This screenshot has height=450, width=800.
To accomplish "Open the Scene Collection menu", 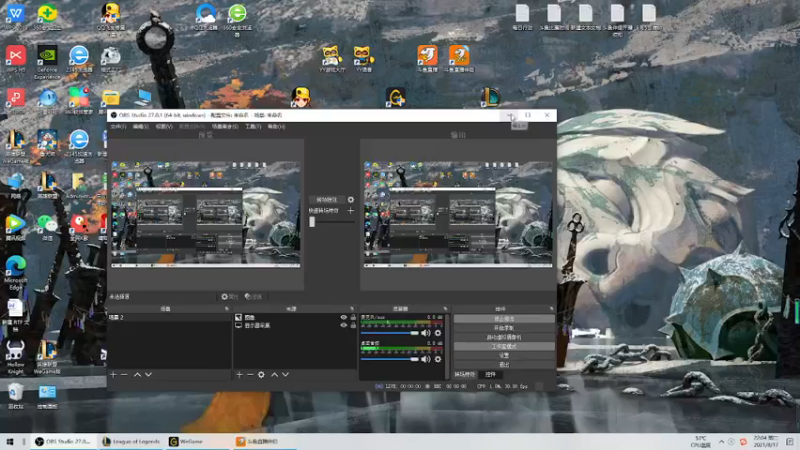I will click(x=225, y=127).
